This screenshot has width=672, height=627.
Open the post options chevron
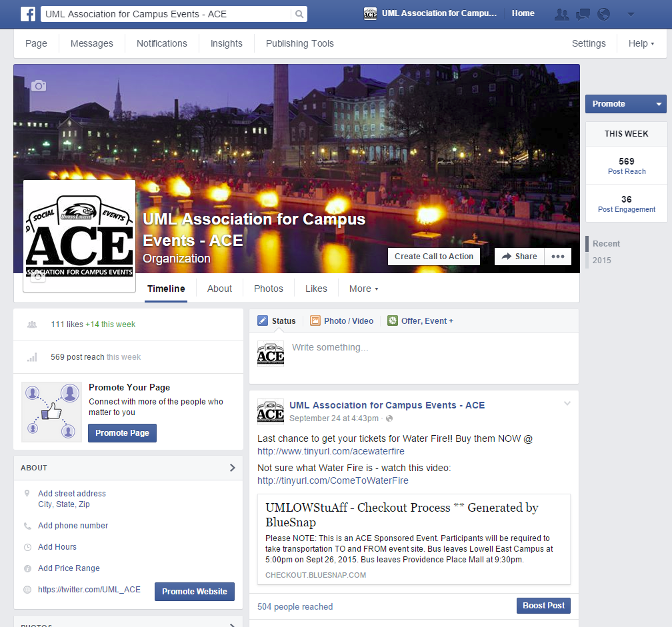pyautogui.click(x=567, y=403)
